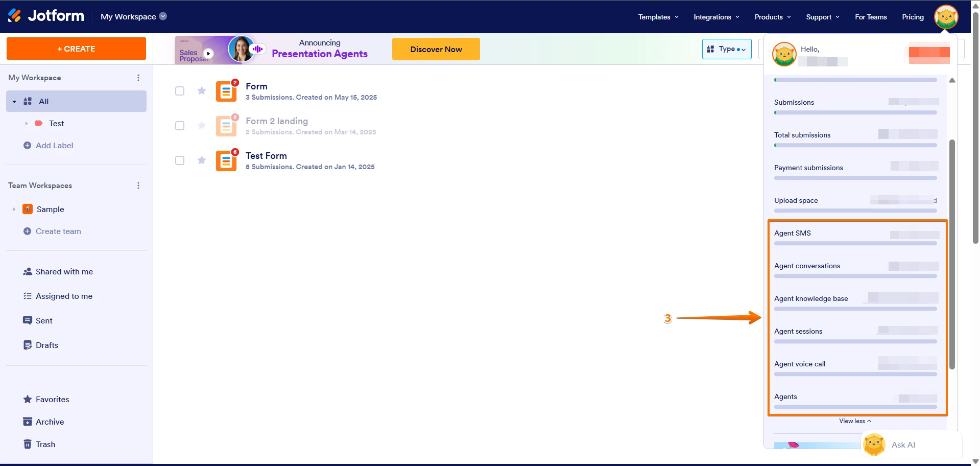Click View less in the usage panel

click(854, 421)
